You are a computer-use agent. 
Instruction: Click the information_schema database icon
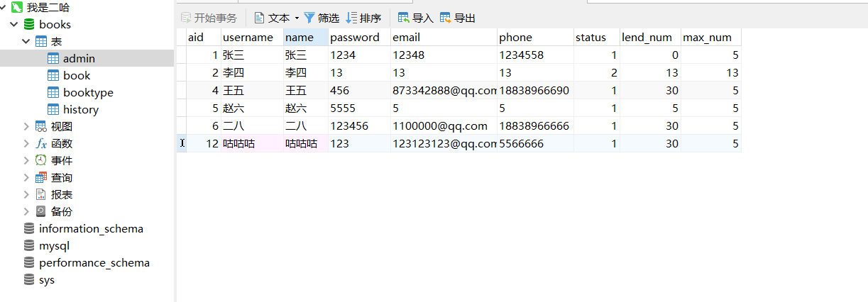tap(29, 229)
